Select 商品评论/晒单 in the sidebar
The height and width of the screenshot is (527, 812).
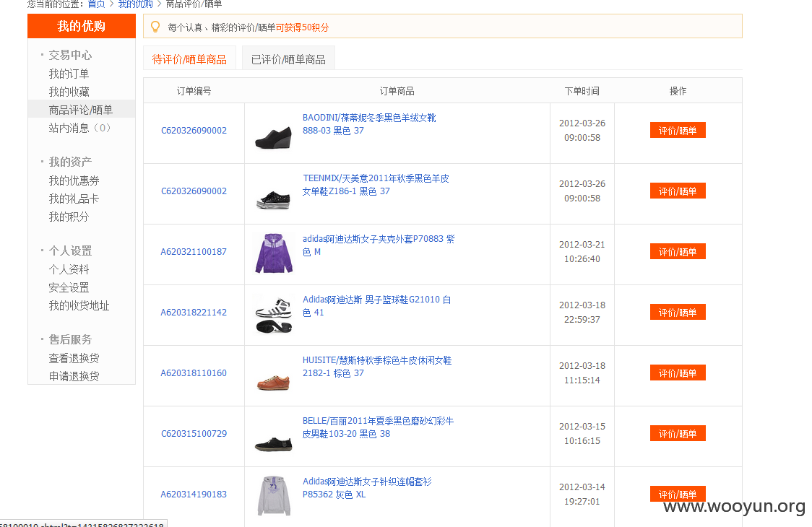tap(81, 110)
